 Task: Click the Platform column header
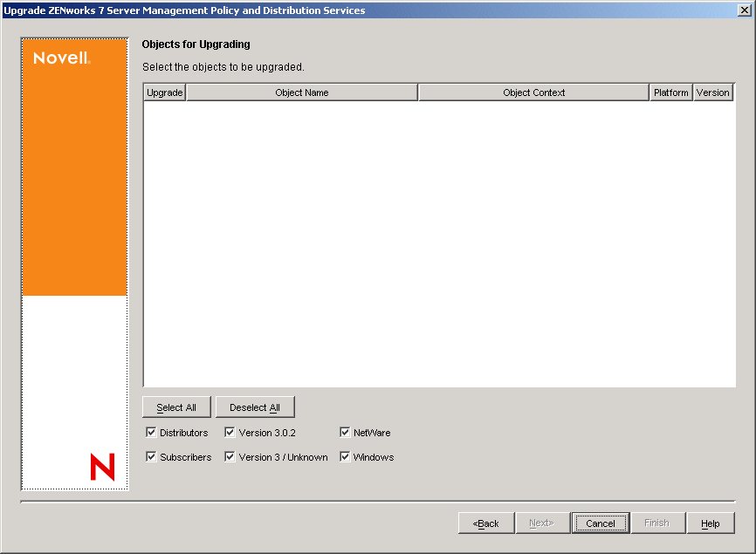click(671, 92)
